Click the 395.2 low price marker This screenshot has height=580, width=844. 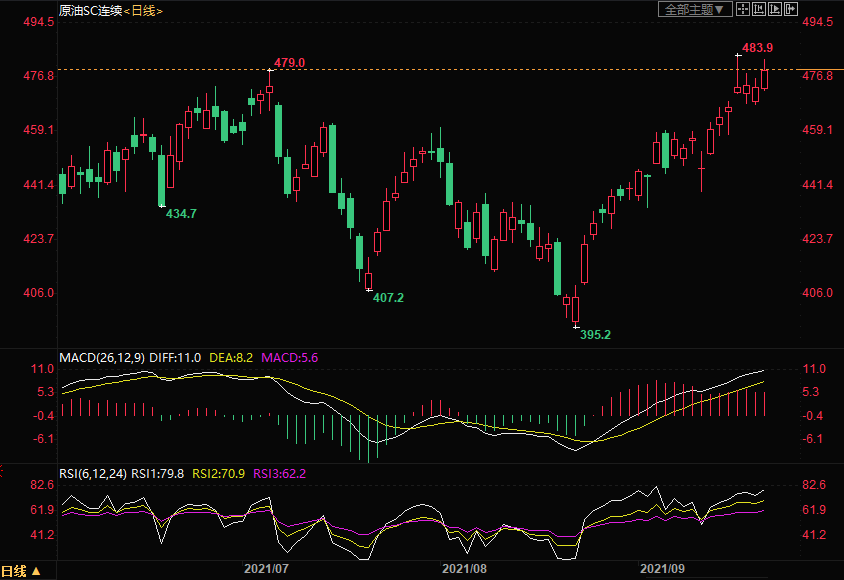click(x=595, y=335)
